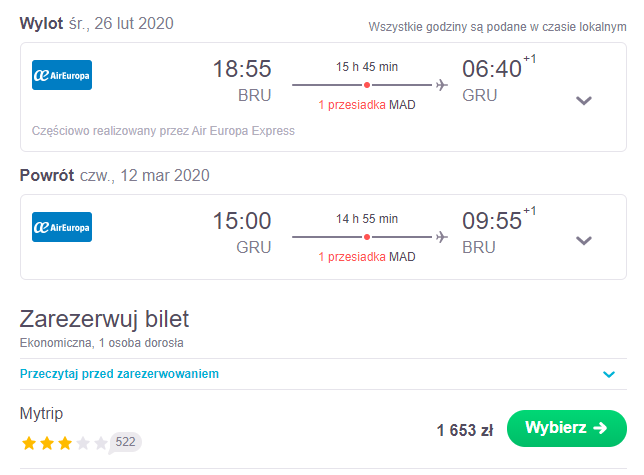Image resolution: width=644 pixels, height=475 pixels.
Task: Expand the Przeczytaj przed zarezerwowaniem chevron
Action: click(x=609, y=374)
